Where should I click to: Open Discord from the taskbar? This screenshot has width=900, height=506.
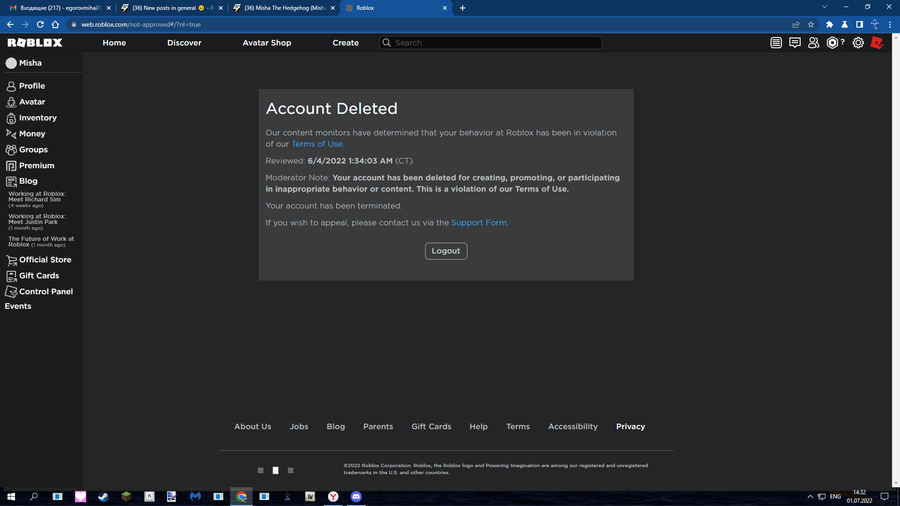(356, 496)
